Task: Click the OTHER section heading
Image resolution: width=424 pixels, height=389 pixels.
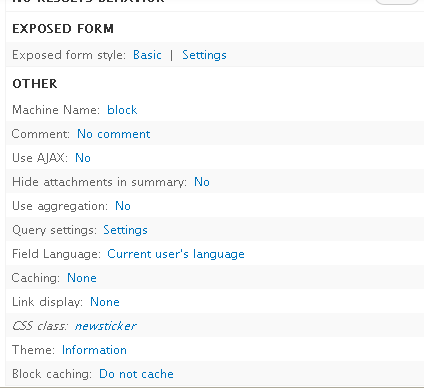Action: [35, 84]
